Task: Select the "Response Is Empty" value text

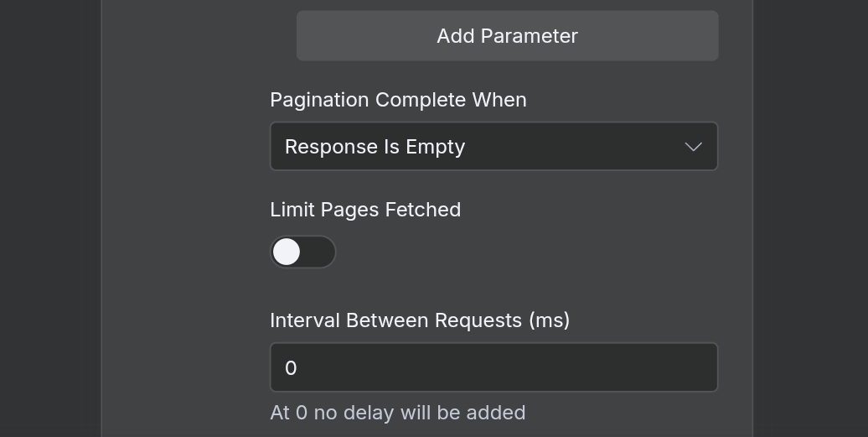Action: tap(375, 147)
